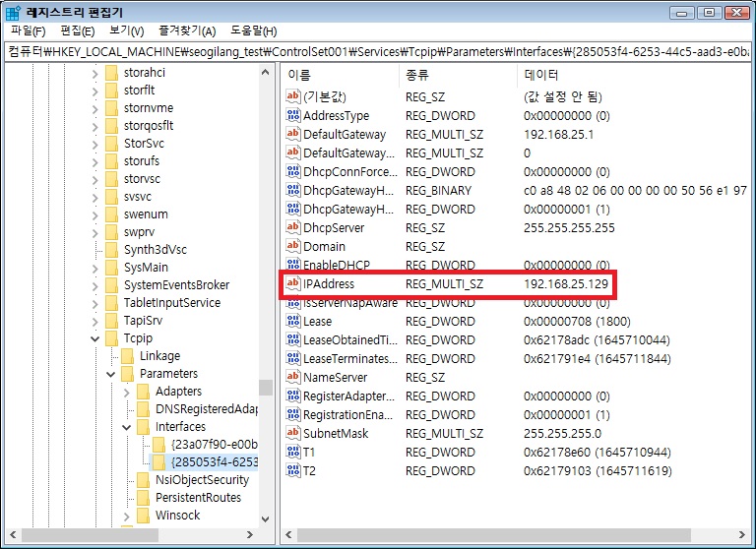Click the data value 255.255.255.0
The width and height of the screenshot is (756, 549).
coord(563,433)
